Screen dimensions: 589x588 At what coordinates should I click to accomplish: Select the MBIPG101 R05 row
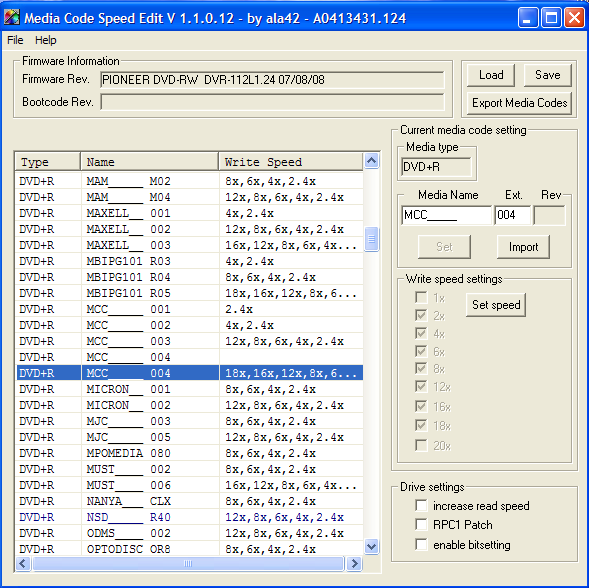(190, 293)
